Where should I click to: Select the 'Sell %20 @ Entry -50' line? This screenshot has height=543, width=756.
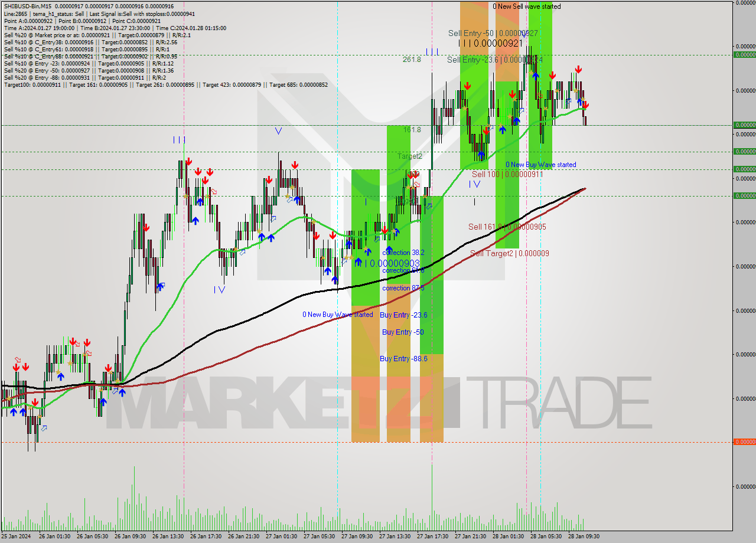click(x=89, y=70)
